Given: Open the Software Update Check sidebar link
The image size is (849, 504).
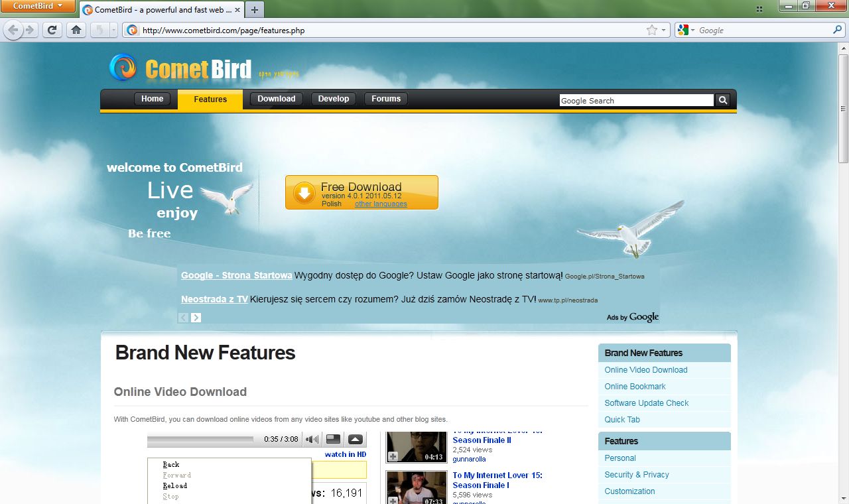Looking at the screenshot, I should pos(646,403).
